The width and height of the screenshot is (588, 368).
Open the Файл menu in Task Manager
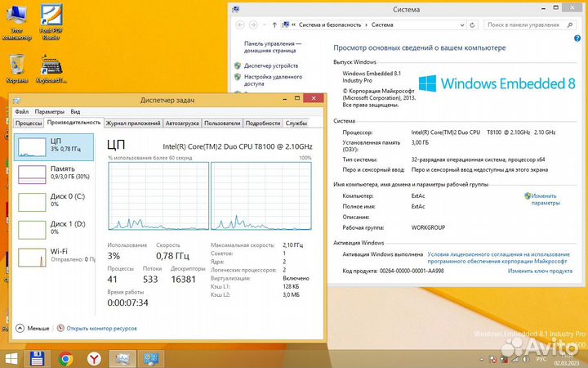(22, 111)
